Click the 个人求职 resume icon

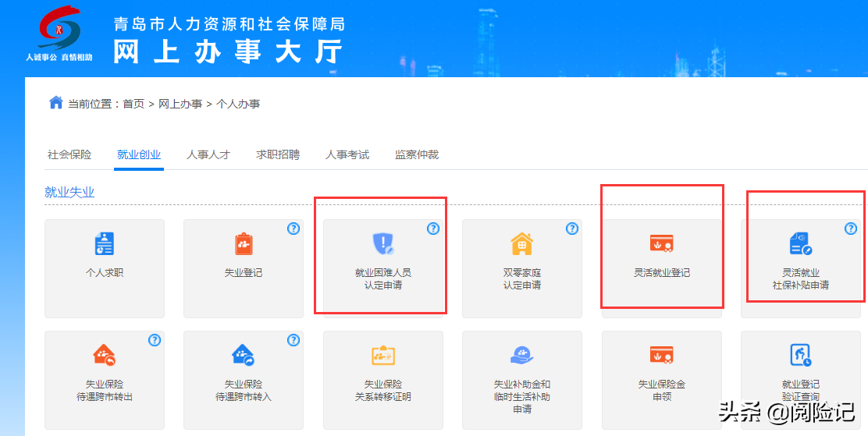pos(104,243)
